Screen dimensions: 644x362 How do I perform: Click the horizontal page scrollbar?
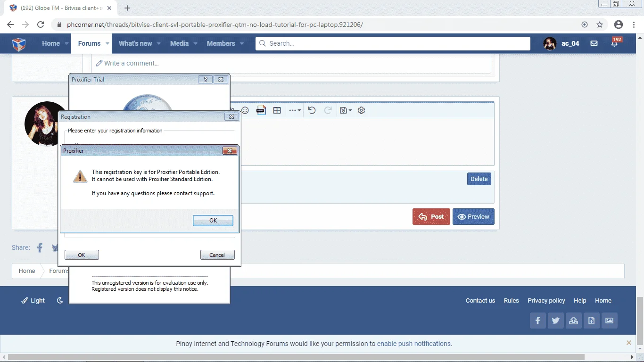[296, 357]
